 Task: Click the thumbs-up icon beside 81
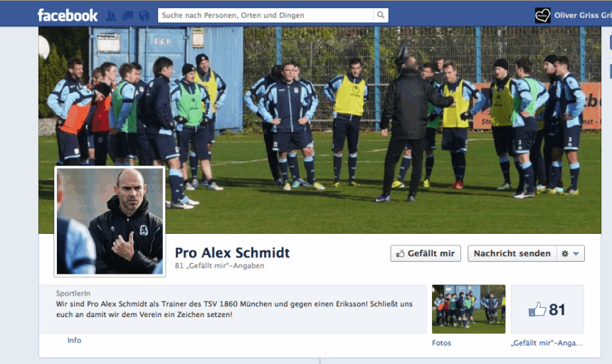537,309
